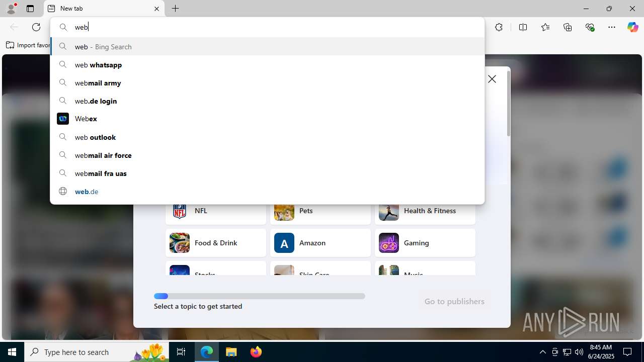Click the topic selection progress bar

pos(260,296)
